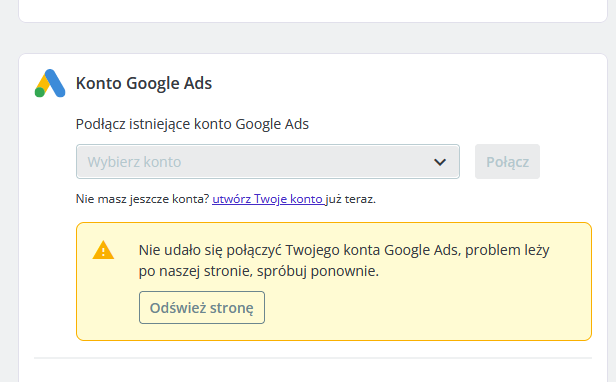Follow the "utwórz Twoje konto" link
The height and width of the screenshot is (382, 616).
click(268, 199)
